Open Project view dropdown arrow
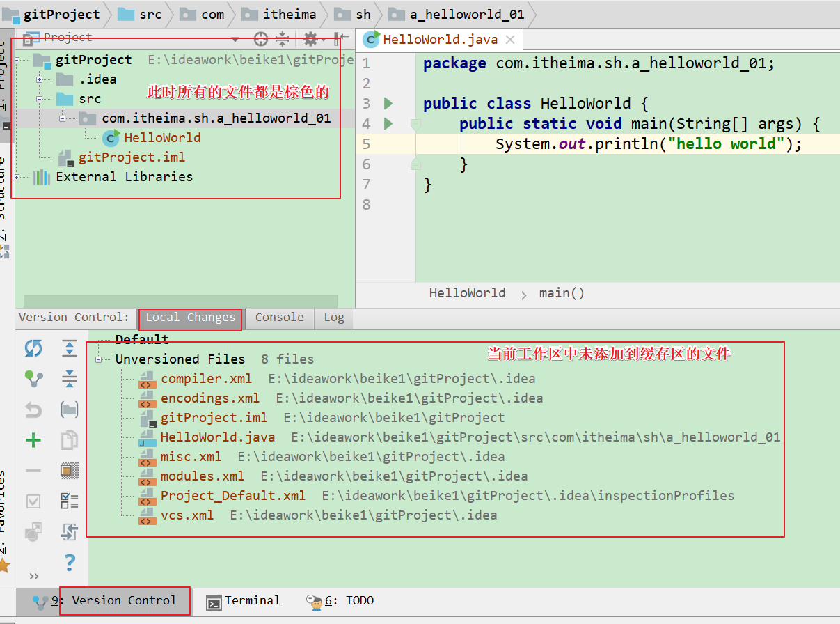The image size is (840, 624). [235, 39]
